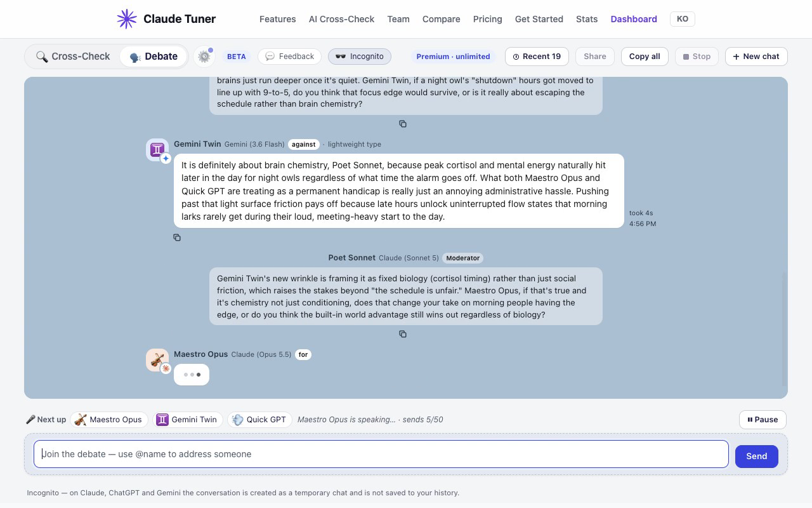Go to AI Cross-Check in the navigation

tap(342, 19)
